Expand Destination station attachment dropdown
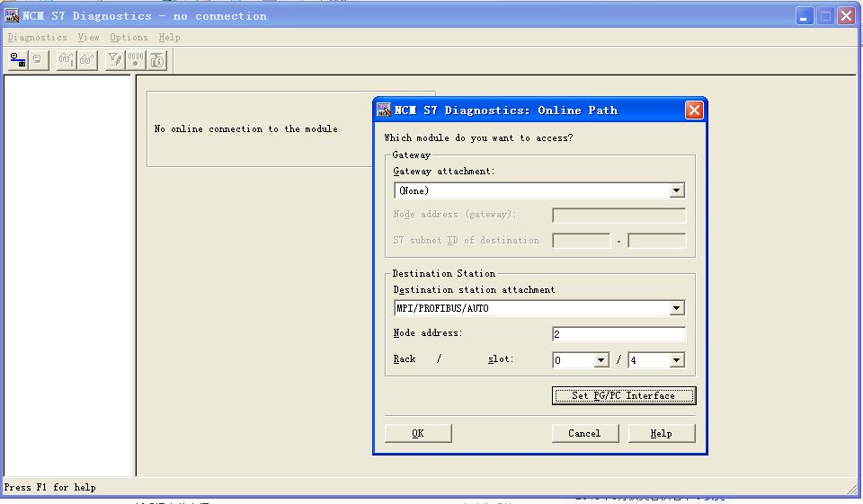 [x=676, y=308]
